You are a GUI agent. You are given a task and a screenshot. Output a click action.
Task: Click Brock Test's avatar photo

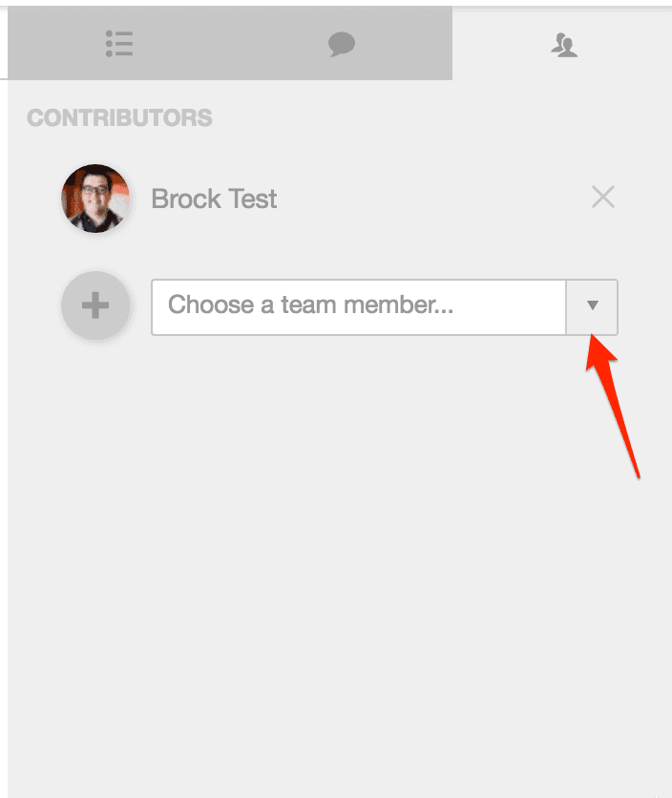(95, 199)
